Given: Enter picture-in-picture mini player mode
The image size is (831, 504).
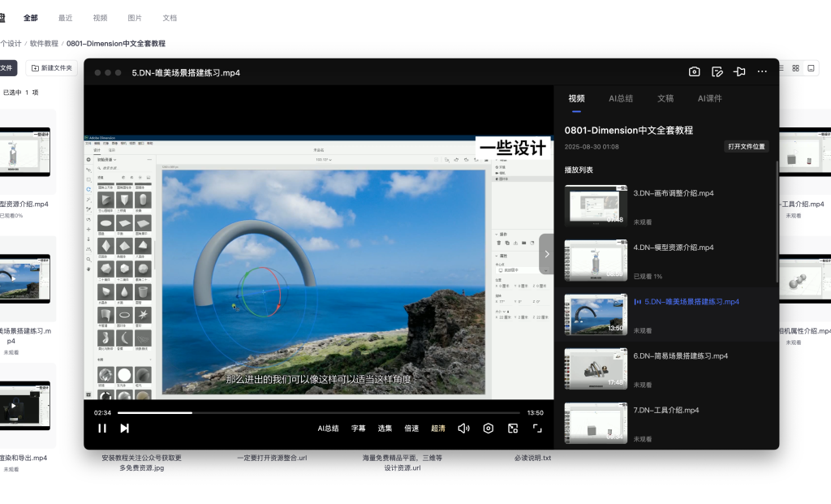Looking at the screenshot, I should pyautogui.click(x=513, y=429).
